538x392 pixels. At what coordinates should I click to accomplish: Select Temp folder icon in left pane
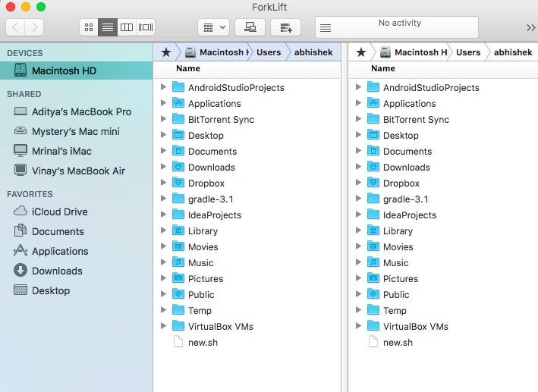coord(178,309)
